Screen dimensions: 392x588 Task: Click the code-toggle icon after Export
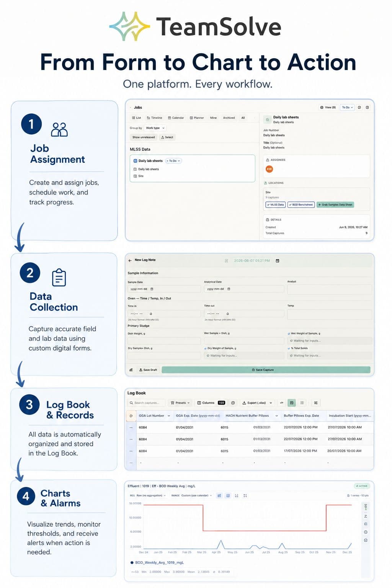pyautogui.click(x=282, y=403)
